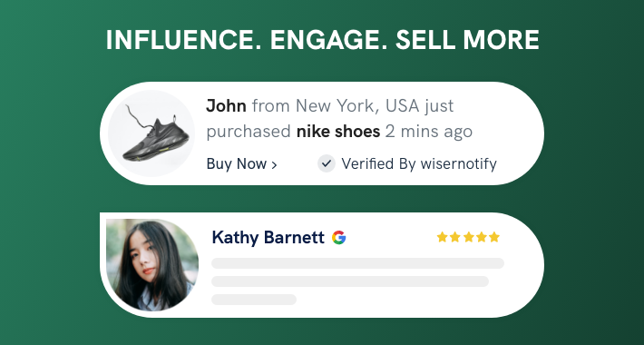
Task: Click the short third review placeholder line
Action: 254,300
